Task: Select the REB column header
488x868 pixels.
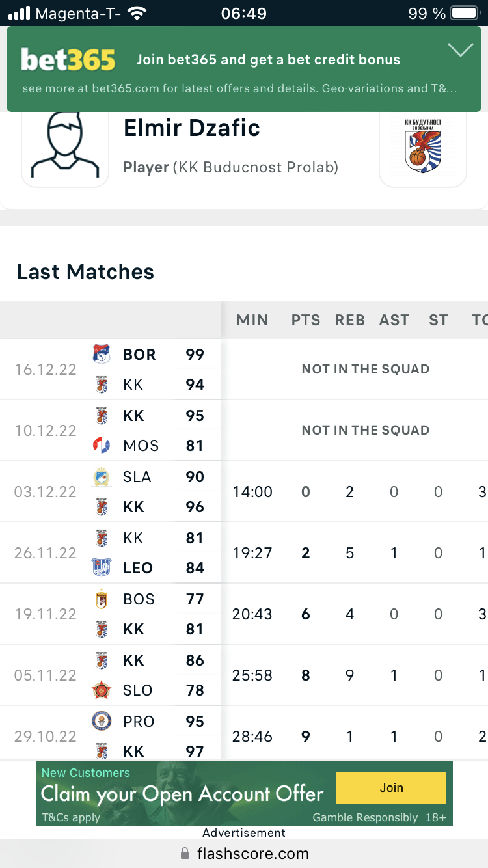Action: coord(350,320)
